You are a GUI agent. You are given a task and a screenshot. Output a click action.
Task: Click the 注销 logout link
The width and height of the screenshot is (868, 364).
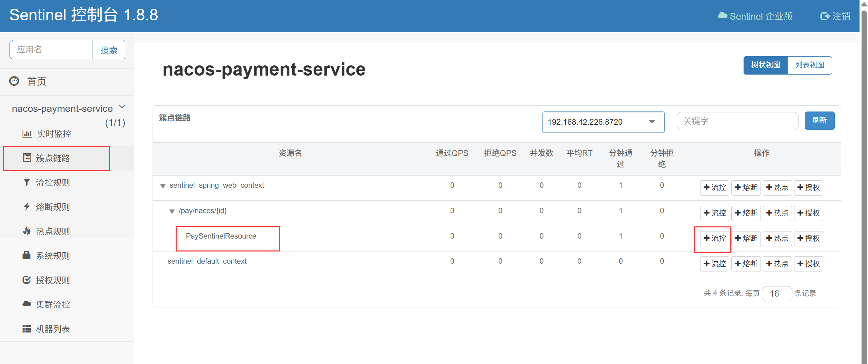(835, 16)
